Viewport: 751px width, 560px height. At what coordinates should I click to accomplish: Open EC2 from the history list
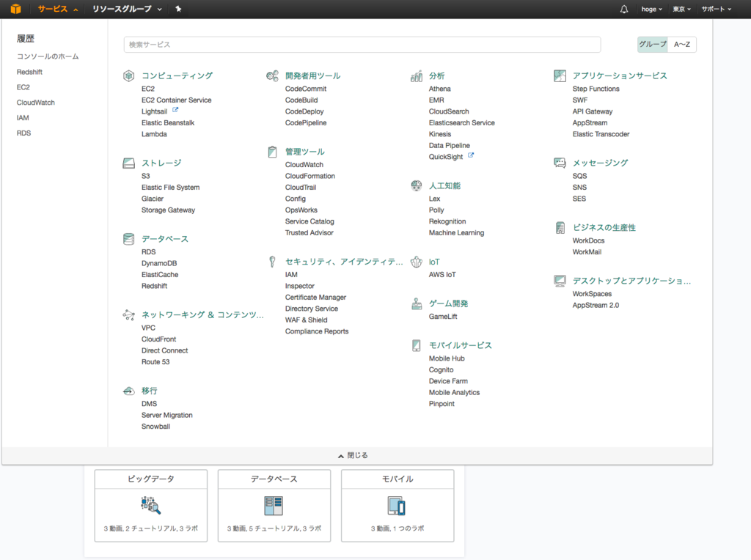23,87
